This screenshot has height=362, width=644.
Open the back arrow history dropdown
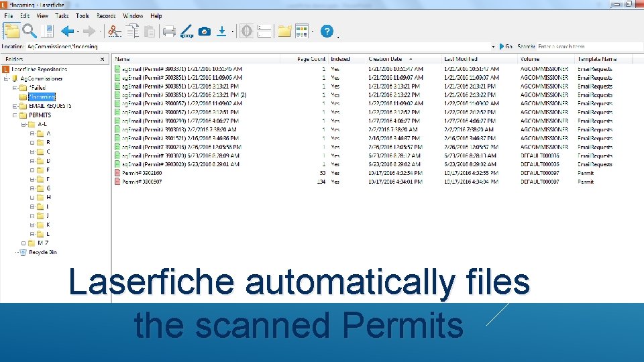click(x=78, y=32)
